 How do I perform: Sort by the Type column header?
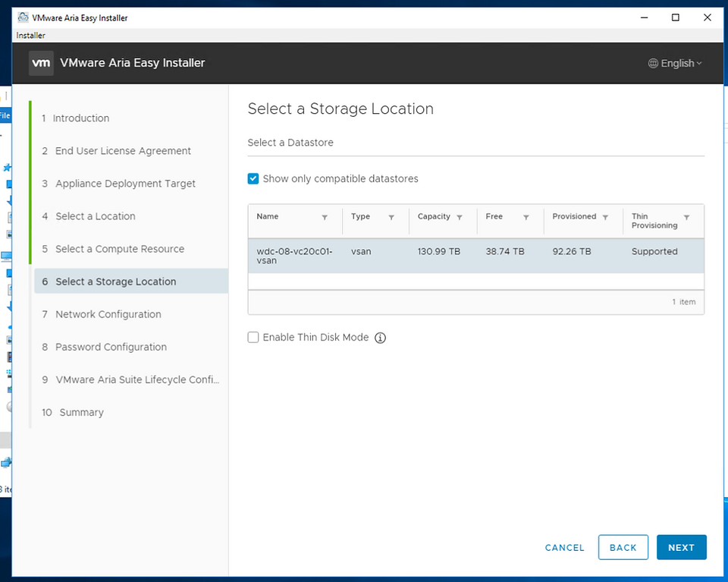tap(360, 216)
